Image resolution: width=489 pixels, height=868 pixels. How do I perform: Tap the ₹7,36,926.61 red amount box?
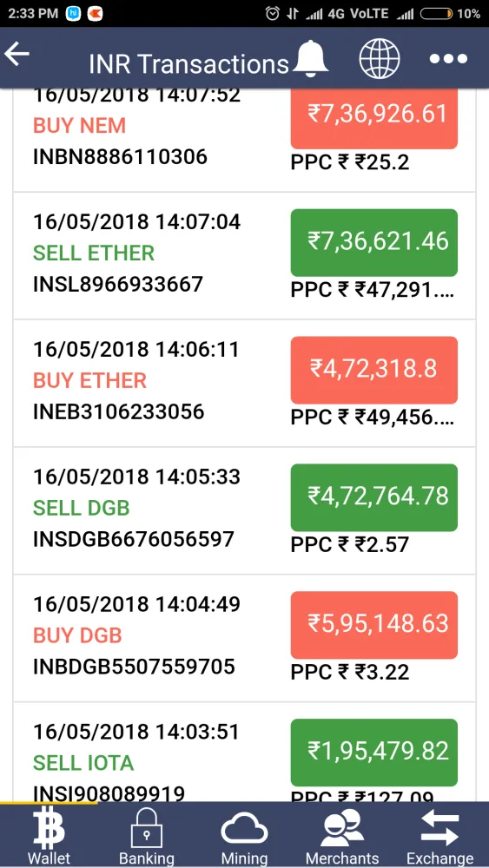click(373, 117)
